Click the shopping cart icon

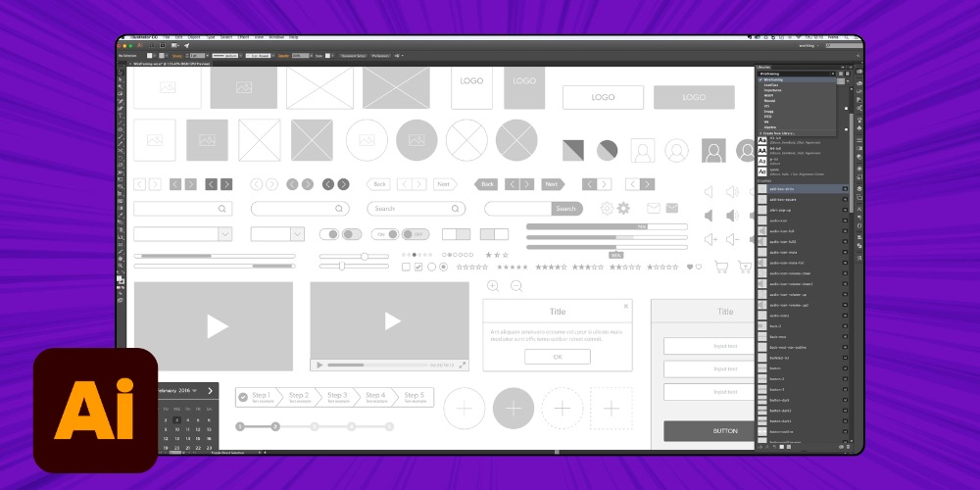pyautogui.click(x=721, y=267)
